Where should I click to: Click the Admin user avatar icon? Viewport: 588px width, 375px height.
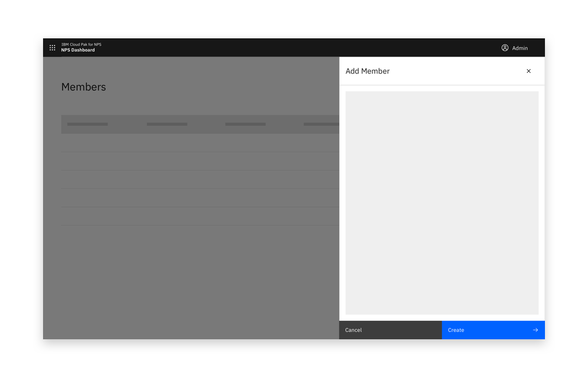coord(505,47)
